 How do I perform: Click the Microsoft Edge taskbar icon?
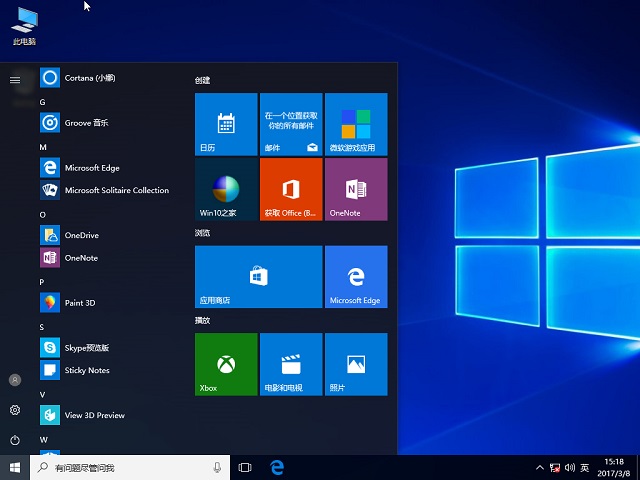point(277,467)
